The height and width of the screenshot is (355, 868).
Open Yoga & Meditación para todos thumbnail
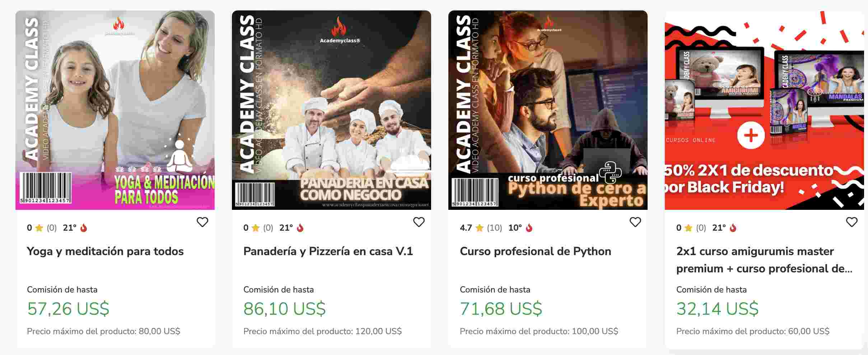pyautogui.click(x=115, y=110)
